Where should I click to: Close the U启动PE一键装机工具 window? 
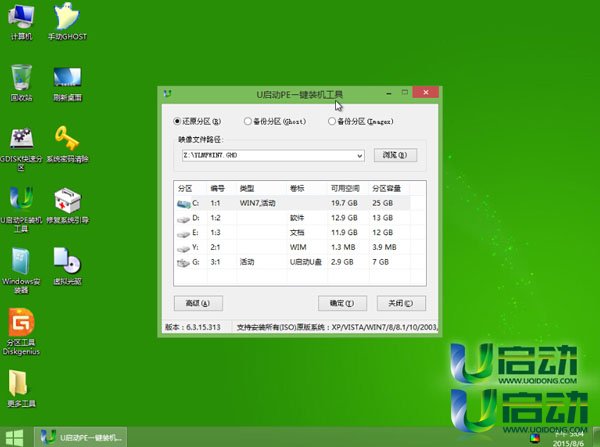(426, 92)
